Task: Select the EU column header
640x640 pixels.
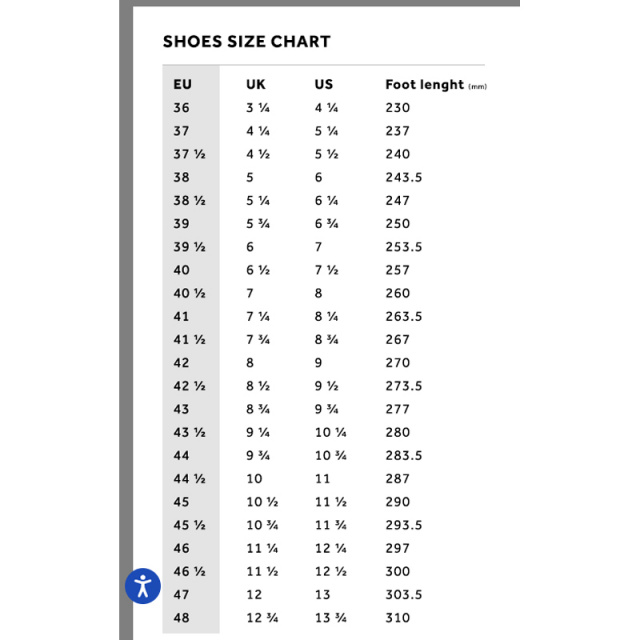Action: (x=182, y=84)
